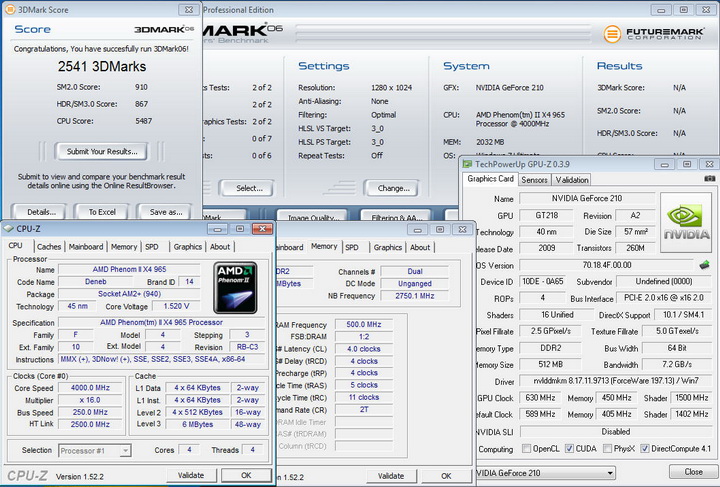Open the Caches tab in CPU-Z

tap(48, 246)
